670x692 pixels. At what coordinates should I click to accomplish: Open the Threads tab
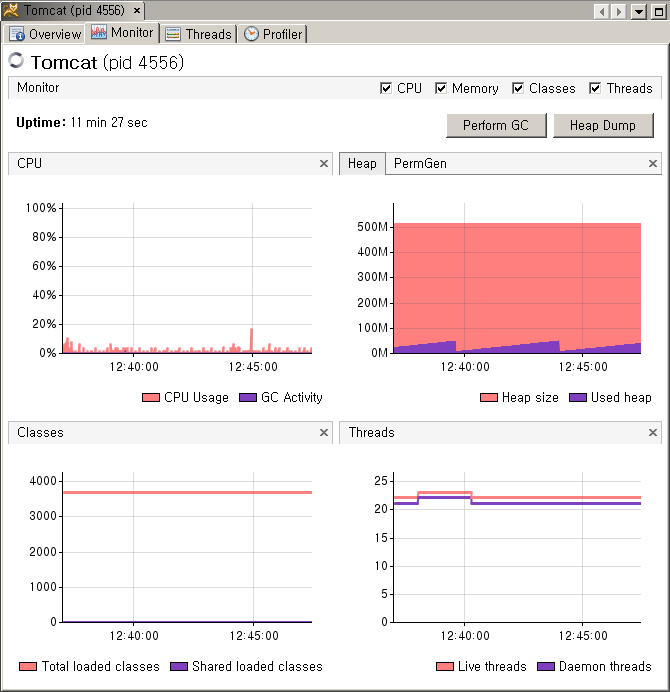(198, 34)
